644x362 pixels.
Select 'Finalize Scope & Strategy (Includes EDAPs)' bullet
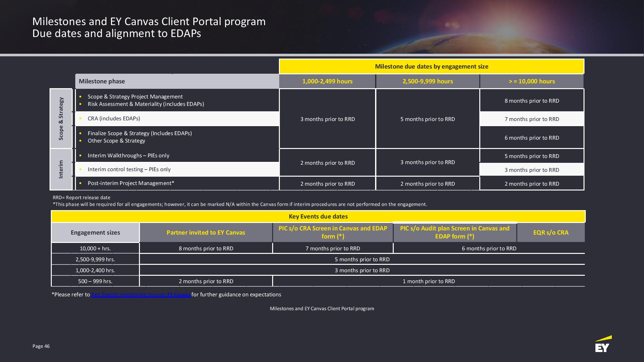pyautogui.click(x=140, y=133)
